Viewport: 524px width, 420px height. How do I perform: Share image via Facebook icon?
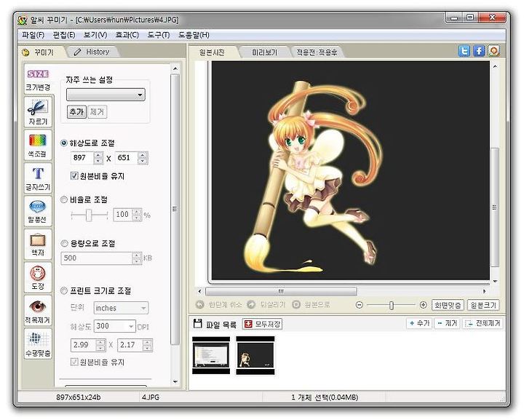point(479,51)
